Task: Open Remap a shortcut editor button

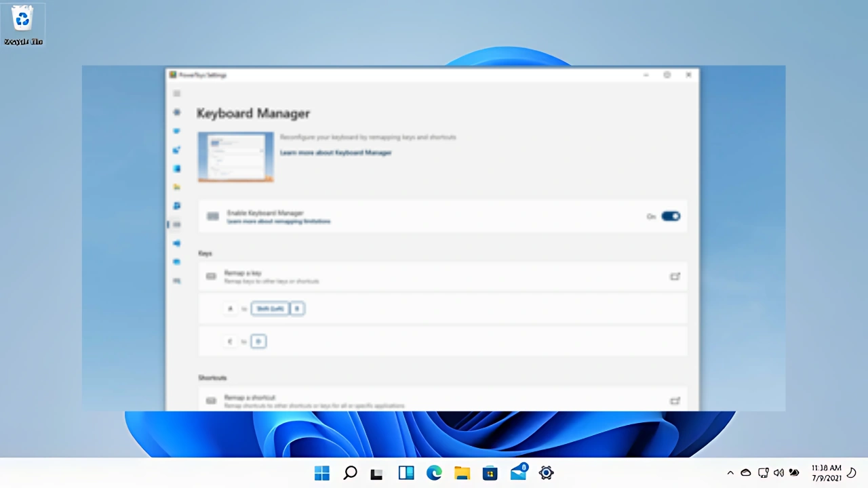Action: pyautogui.click(x=675, y=401)
